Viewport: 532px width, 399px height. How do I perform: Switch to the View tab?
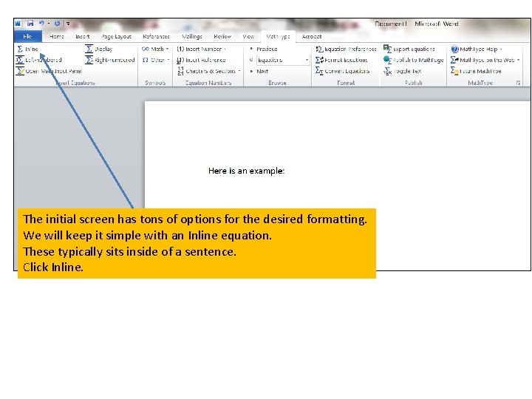(x=248, y=36)
